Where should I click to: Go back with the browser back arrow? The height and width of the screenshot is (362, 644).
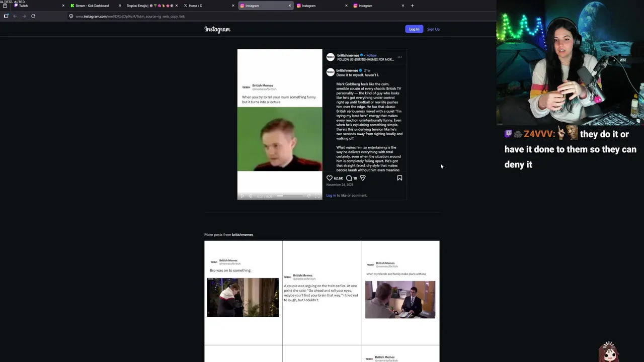point(15,16)
